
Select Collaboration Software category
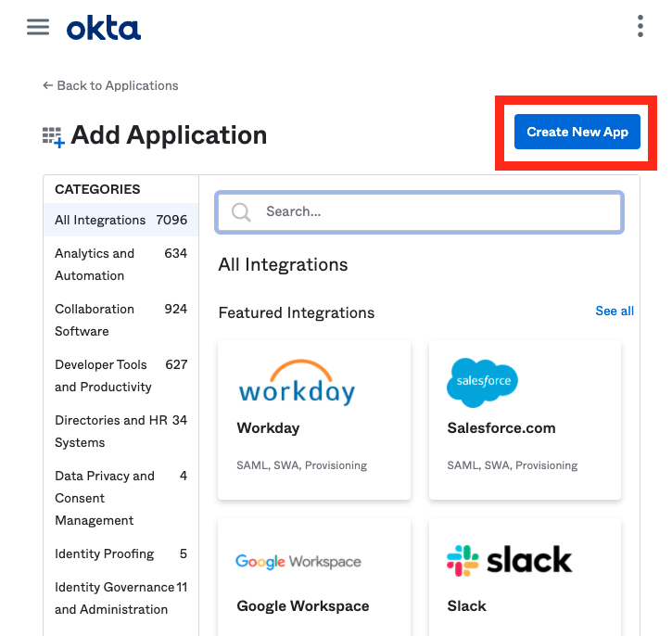pyautogui.click(x=120, y=320)
